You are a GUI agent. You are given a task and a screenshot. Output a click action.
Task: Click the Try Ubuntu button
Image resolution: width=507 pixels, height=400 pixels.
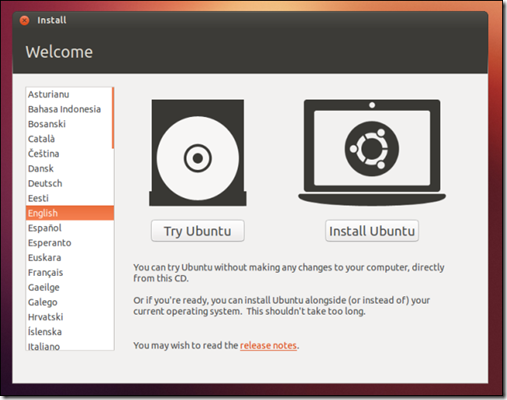198,231
